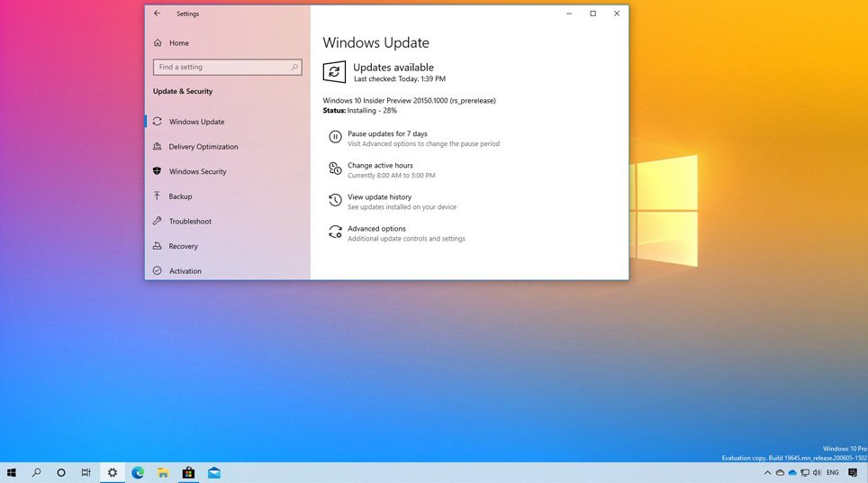Open the Windows Start menu
Image resolution: width=868 pixels, height=483 pixels.
[12, 472]
